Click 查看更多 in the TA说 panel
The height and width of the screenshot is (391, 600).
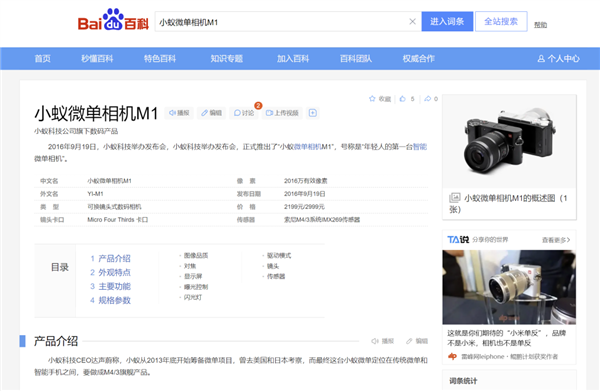(556, 240)
